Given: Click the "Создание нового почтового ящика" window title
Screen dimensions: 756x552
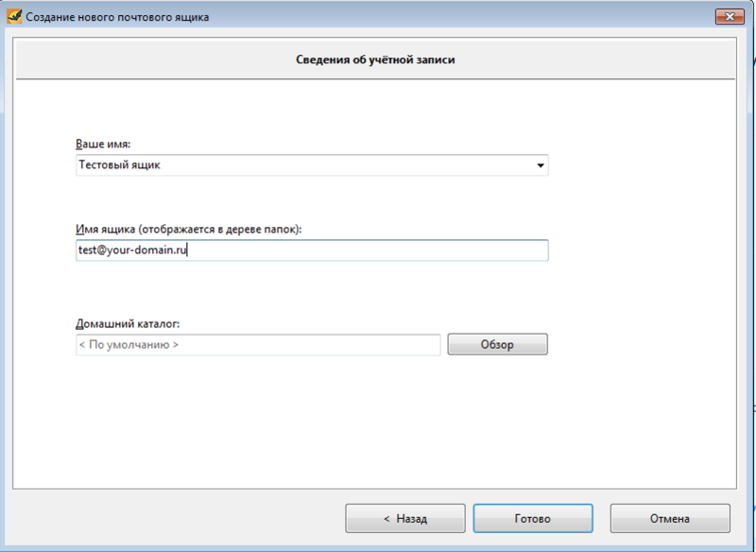Looking at the screenshot, I should tap(118, 16).
